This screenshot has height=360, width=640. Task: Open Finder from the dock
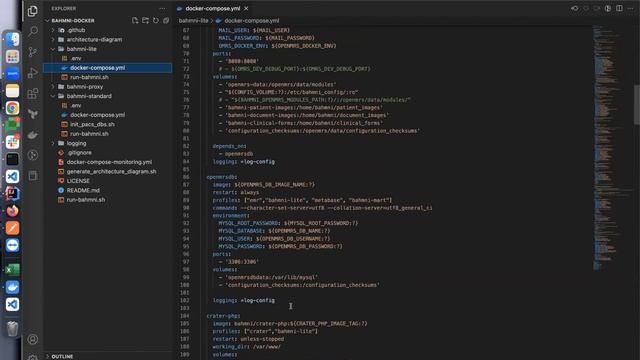(x=12, y=39)
